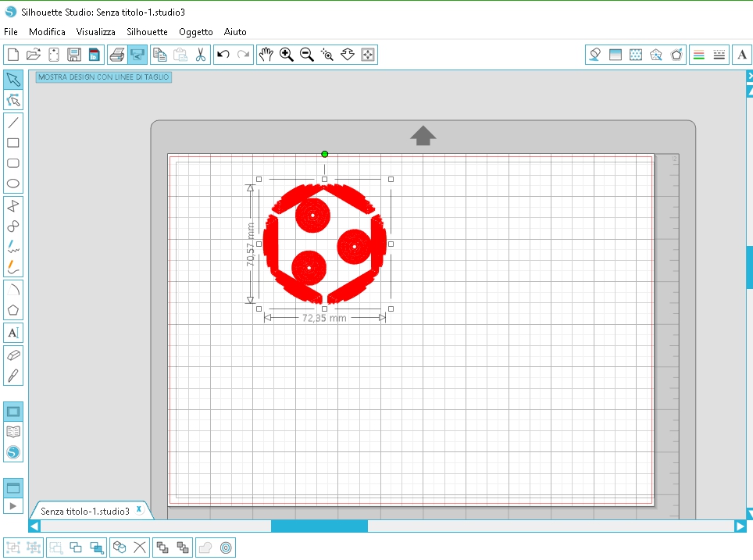The height and width of the screenshot is (560, 753).
Task: Open the Silhouette menu
Action: pos(147,32)
